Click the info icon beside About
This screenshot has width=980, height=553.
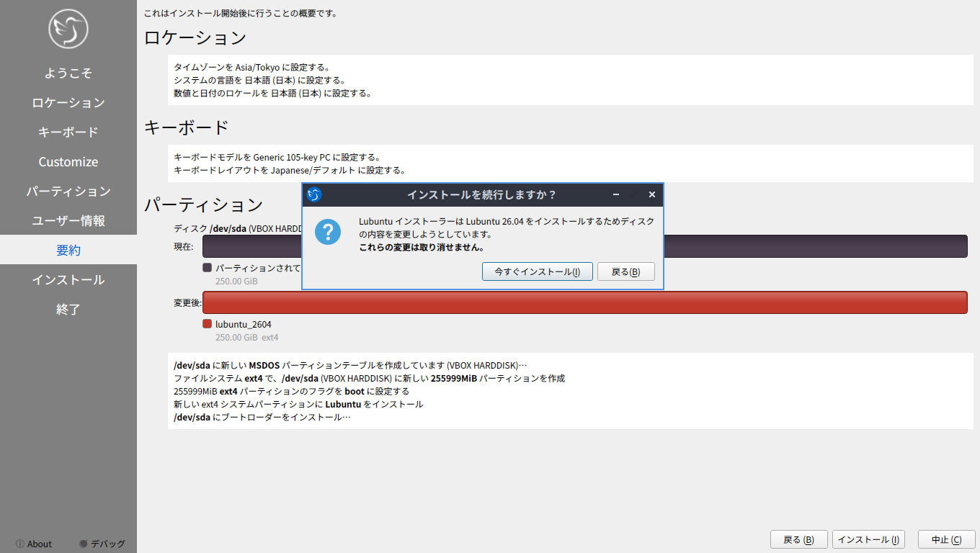pos(20,544)
